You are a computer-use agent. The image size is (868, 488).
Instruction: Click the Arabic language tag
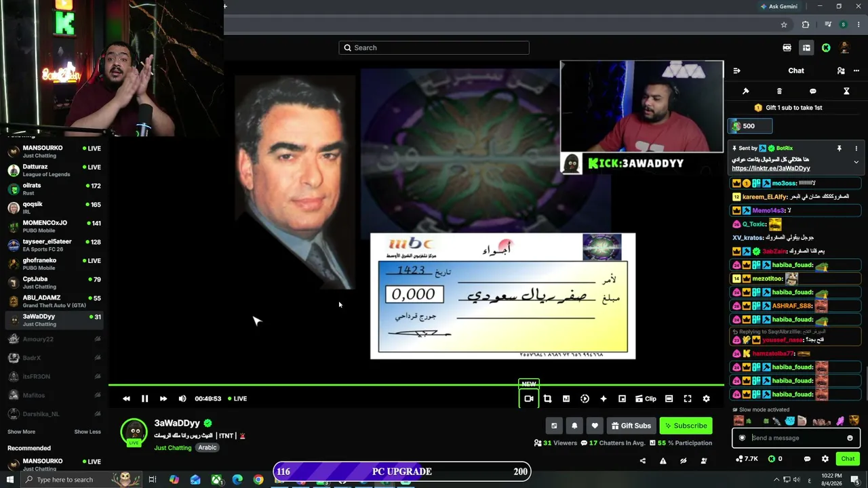click(208, 447)
